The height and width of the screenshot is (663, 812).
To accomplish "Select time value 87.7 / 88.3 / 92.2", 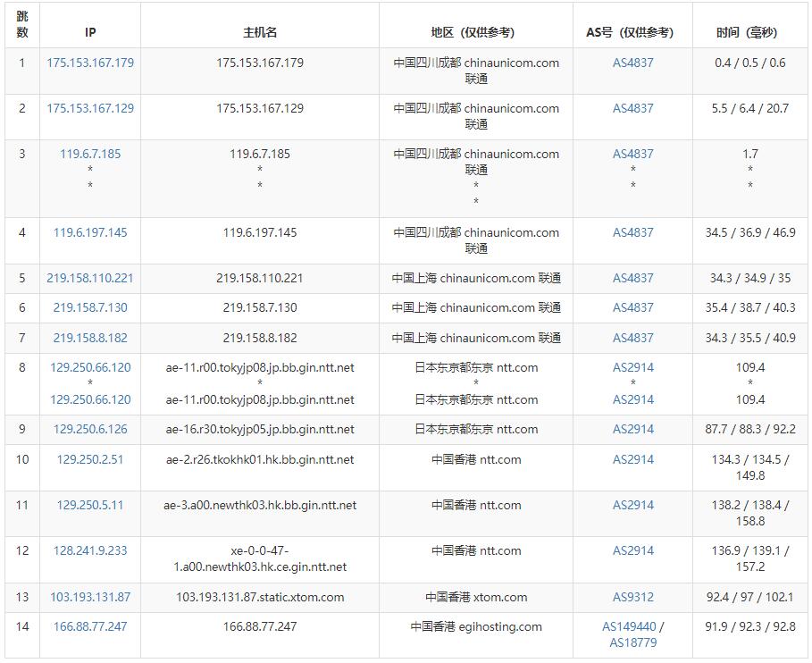I will point(749,429).
